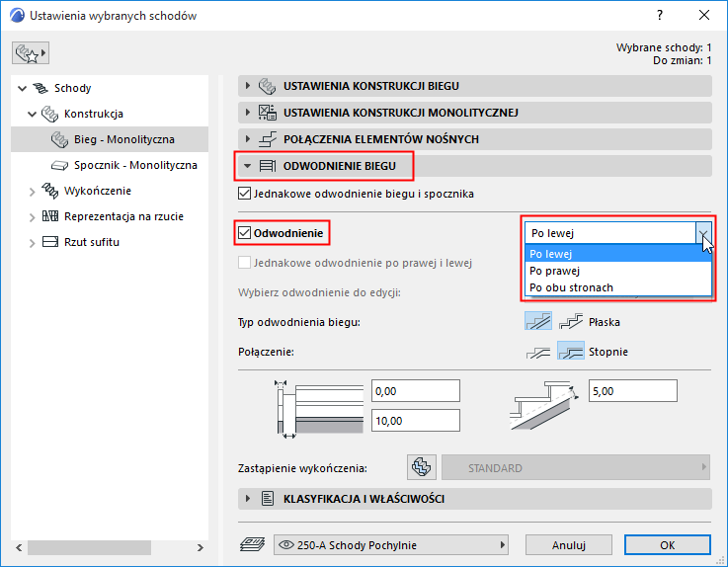The image size is (728, 567).
Task: Click the Wykończenie finish icon
Action: (x=49, y=191)
